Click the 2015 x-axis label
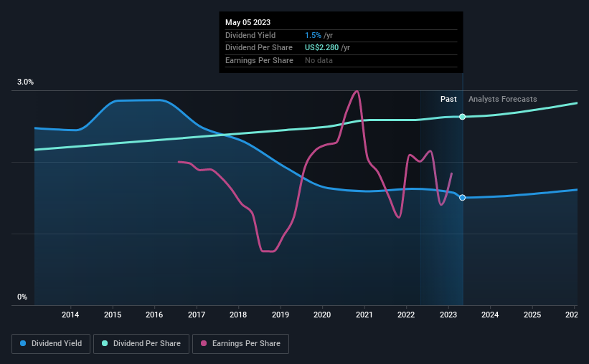This screenshot has width=589, height=364. pyautogui.click(x=113, y=315)
